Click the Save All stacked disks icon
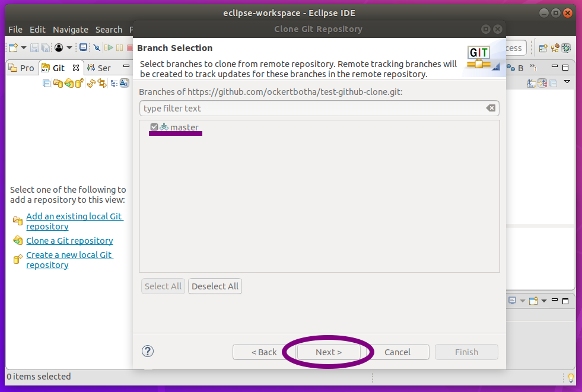The width and height of the screenshot is (582, 392). (45, 47)
